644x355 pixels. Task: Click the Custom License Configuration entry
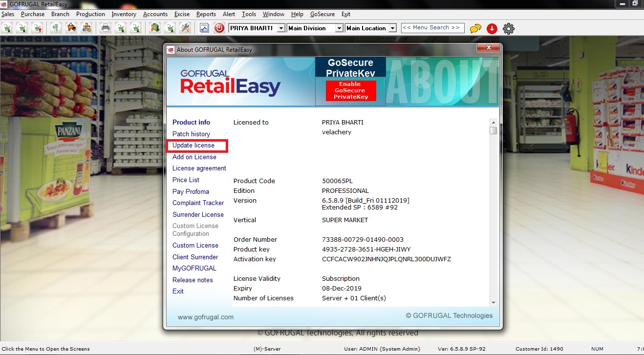point(195,230)
